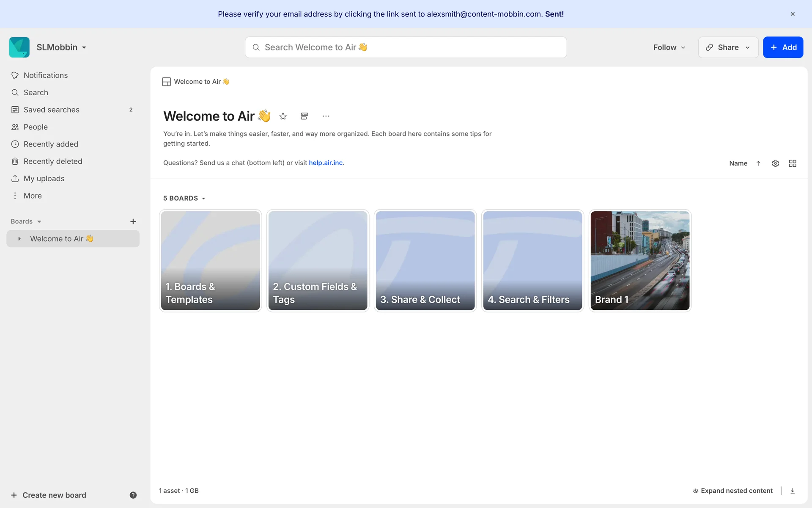Open the Follow dropdown

[669, 47]
